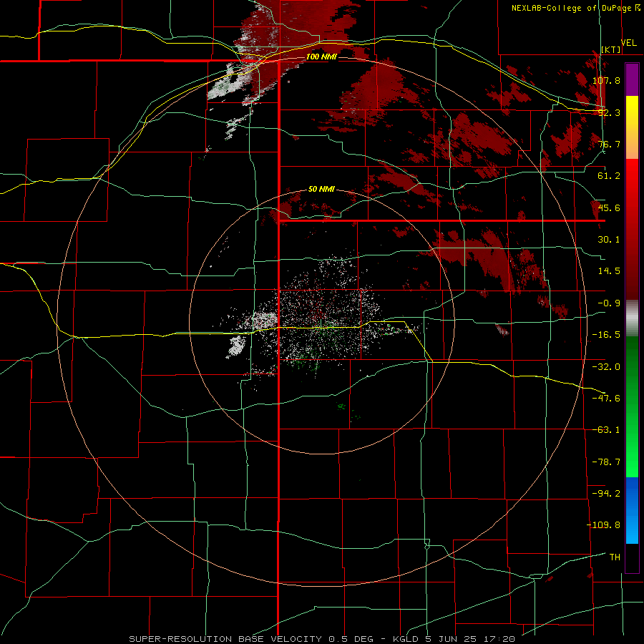The width and height of the screenshot is (644, 644).
Task: Click the -47.6 velocity scale value
Action: click(x=606, y=399)
